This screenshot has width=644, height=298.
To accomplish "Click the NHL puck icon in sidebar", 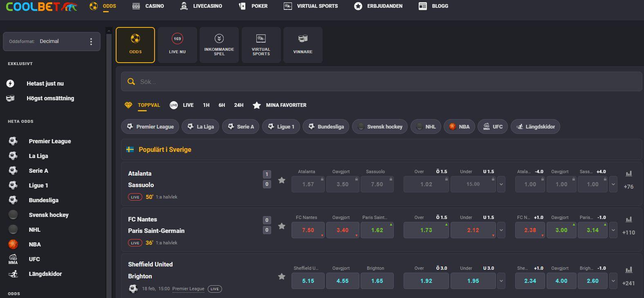I will (x=13, y=230).
